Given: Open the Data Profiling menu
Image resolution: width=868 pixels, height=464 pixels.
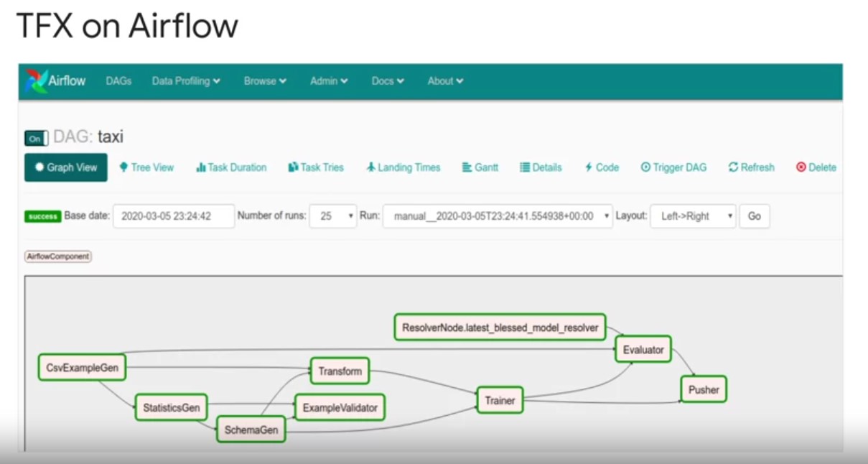Looking at the screenshot, I should click(x=186, y=81).
